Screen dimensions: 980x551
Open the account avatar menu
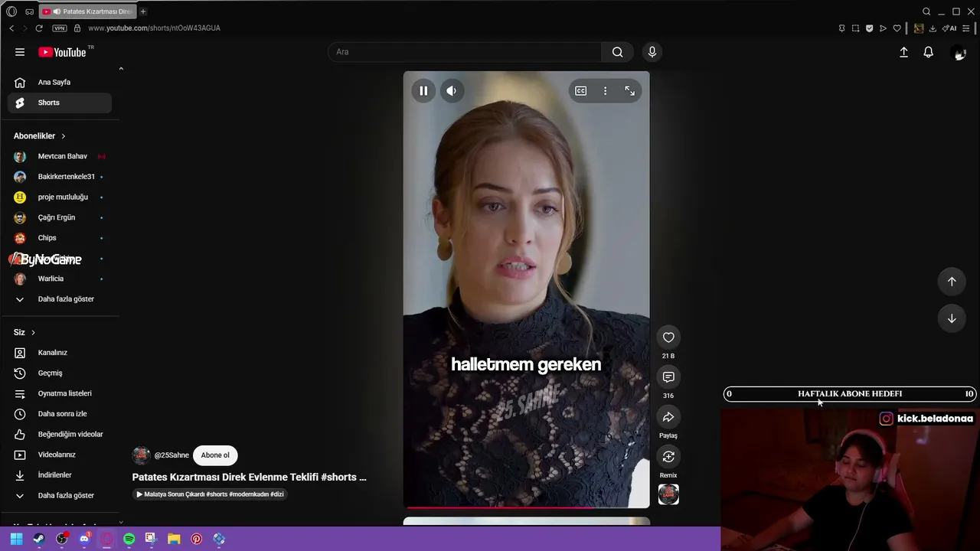[959, 52]
